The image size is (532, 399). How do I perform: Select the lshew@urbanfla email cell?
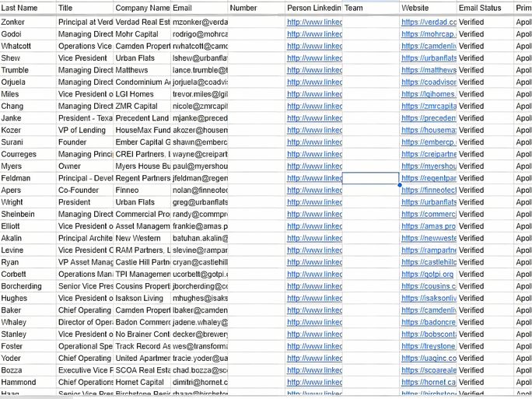click(200, 58)
